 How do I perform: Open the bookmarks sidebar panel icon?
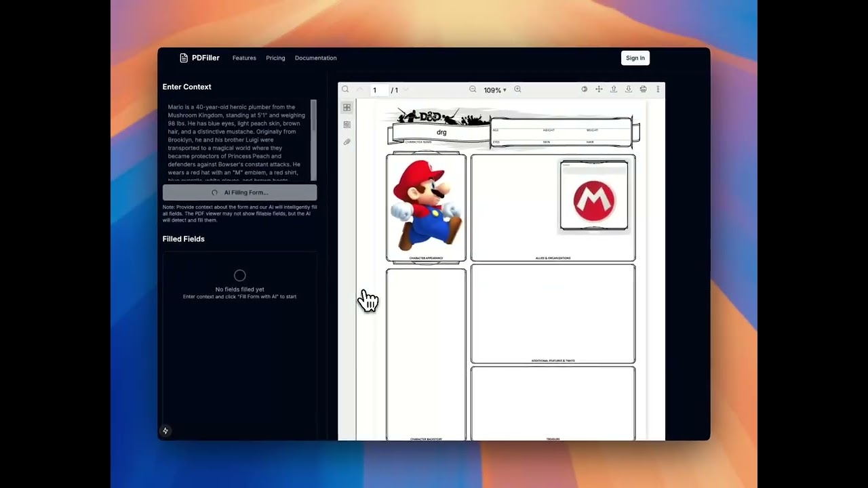347,125
